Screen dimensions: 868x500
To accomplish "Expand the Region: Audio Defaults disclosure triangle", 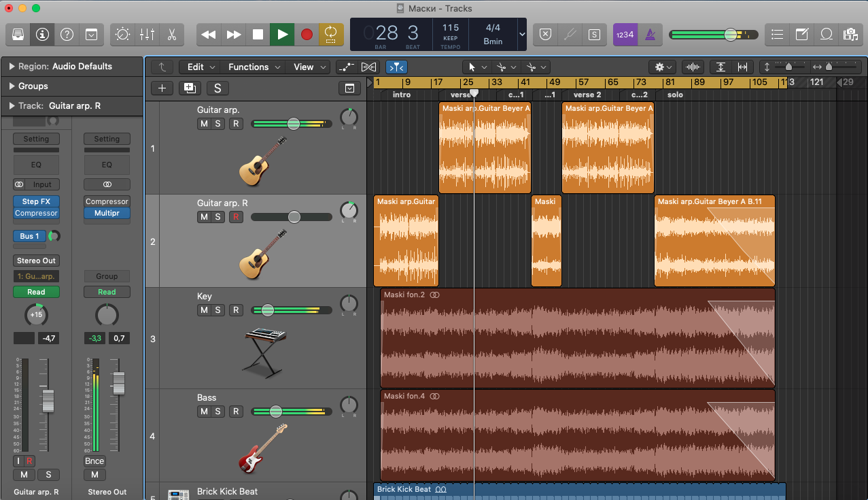I will [12, 67].
